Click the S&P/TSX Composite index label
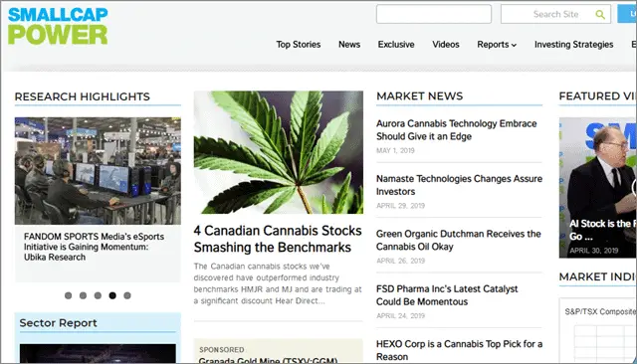 coord(600,311)
